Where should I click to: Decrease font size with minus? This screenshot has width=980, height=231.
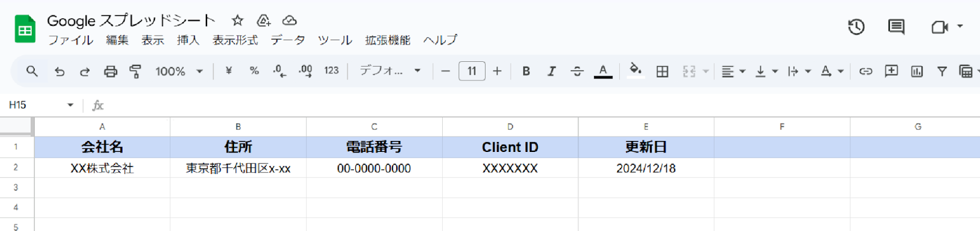(x=445, y=72)
